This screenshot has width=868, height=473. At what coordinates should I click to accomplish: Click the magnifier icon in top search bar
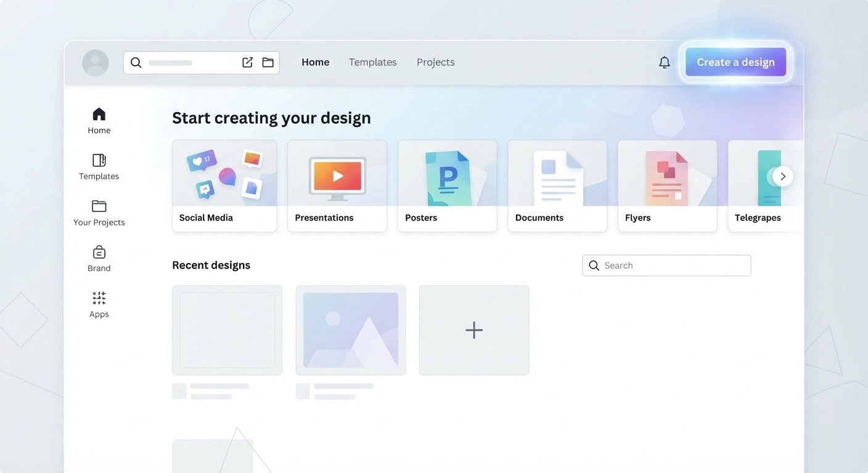click(136, 63)
